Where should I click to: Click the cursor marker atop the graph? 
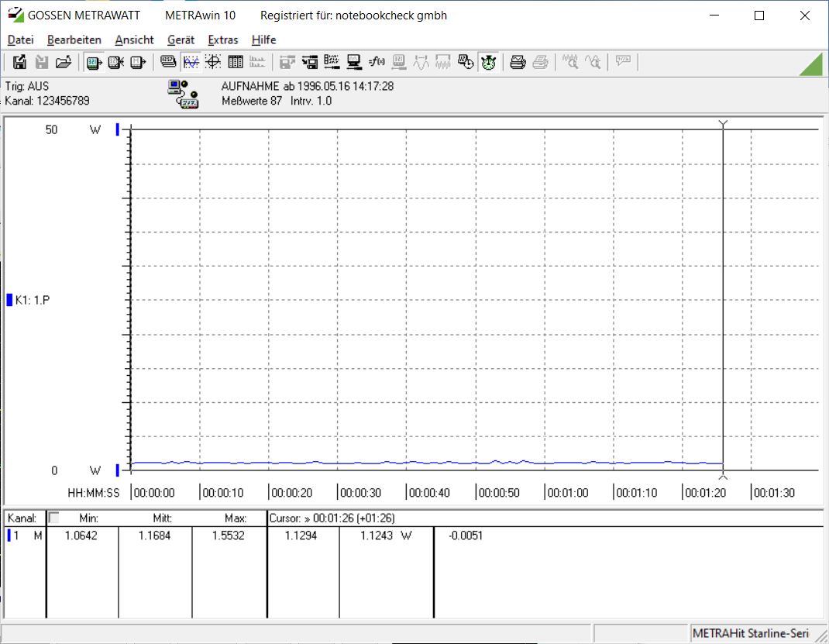pyautogui.click(x=723, y=124)
